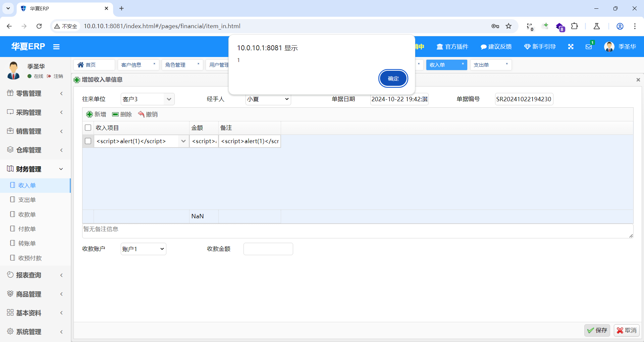
Task: Open the 季圣华 user avatar menu
Action: coord(620,47)
